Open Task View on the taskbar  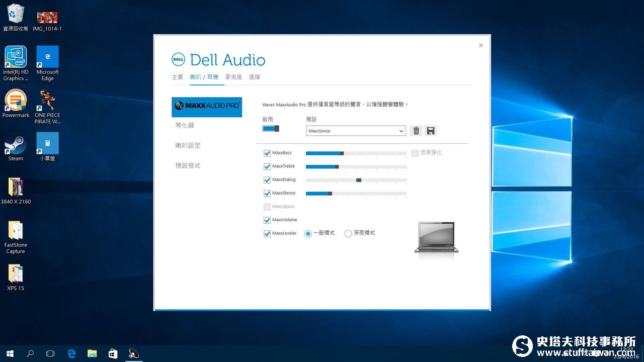50,353
